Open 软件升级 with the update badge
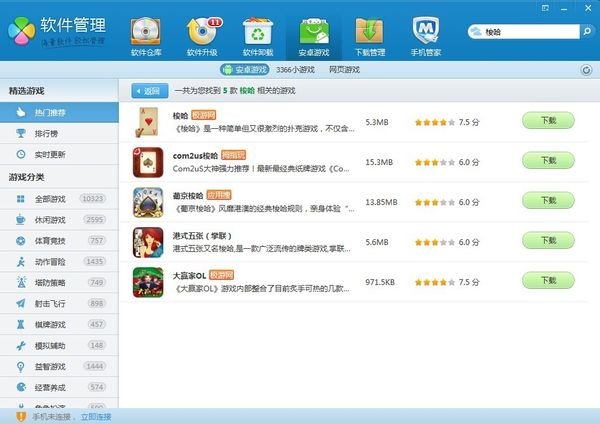 203,32
